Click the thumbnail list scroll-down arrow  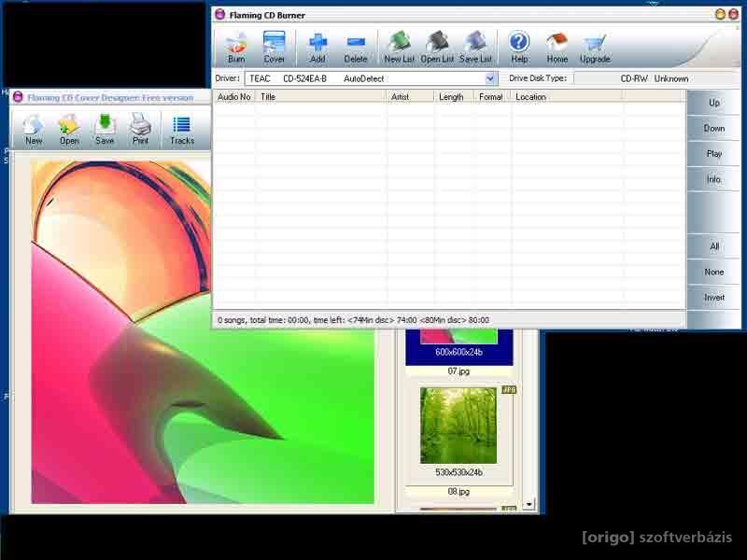[529, 504]
